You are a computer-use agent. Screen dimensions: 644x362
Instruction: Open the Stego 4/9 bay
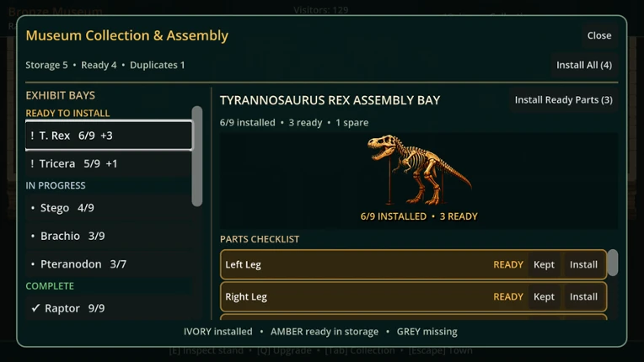point(109,208)
